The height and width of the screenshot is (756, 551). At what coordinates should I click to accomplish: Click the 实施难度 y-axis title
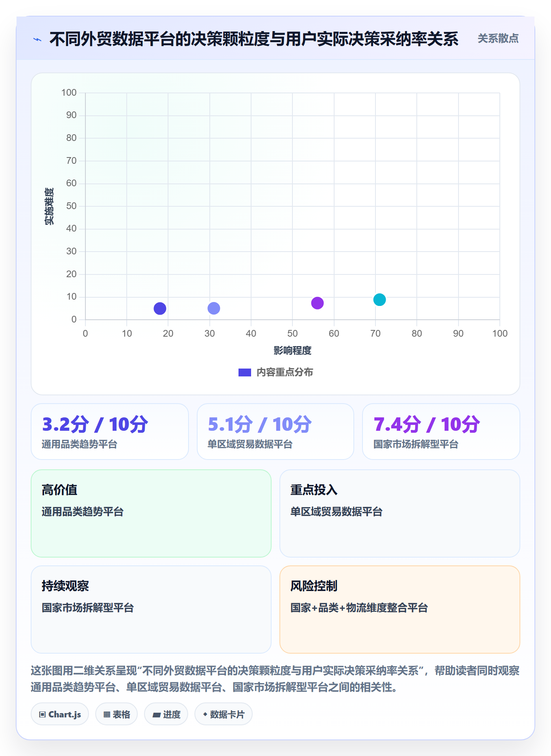click(x=49, y=206)
